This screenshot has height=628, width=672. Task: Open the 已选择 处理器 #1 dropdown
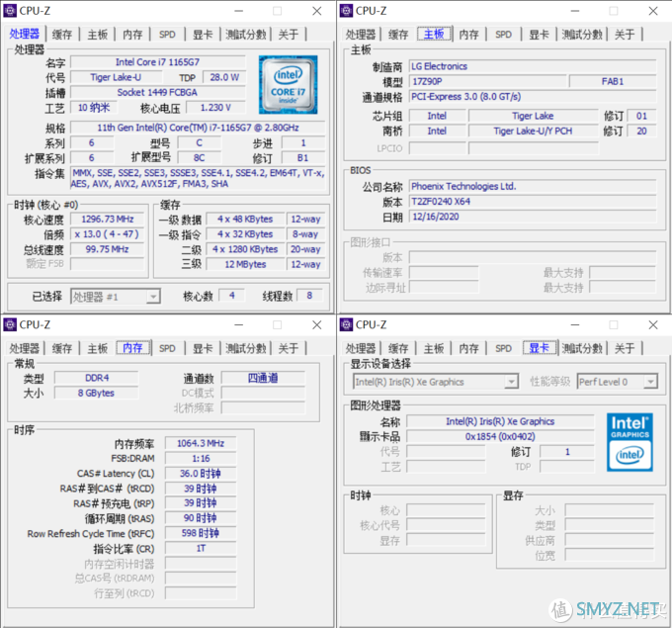(116, 297)
